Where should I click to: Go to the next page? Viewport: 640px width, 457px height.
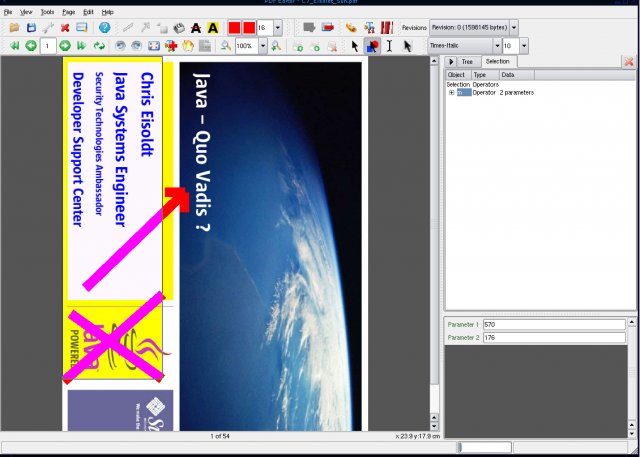coord(65,46)
